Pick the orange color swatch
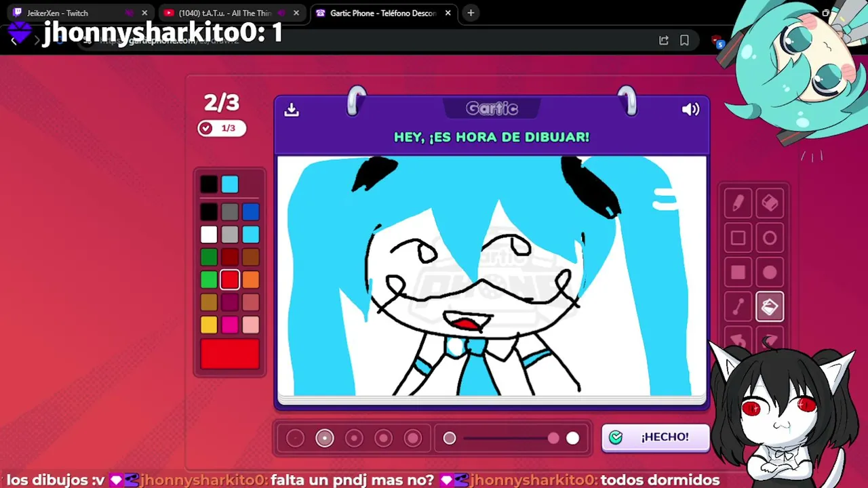This screenshot has height=488, width=868. [251, 279]
